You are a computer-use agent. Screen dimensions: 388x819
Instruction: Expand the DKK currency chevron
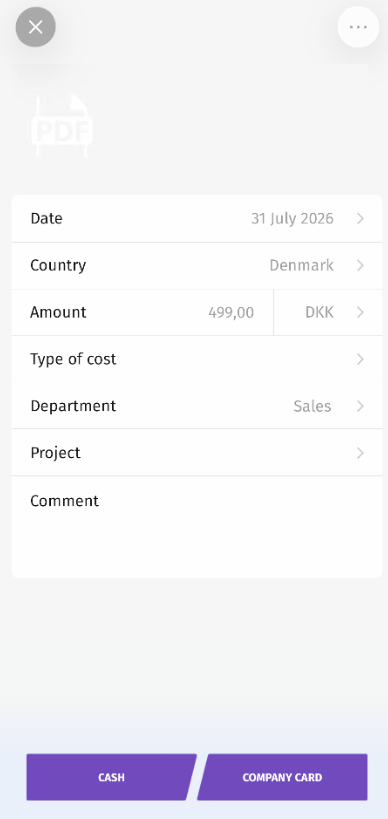360,312
